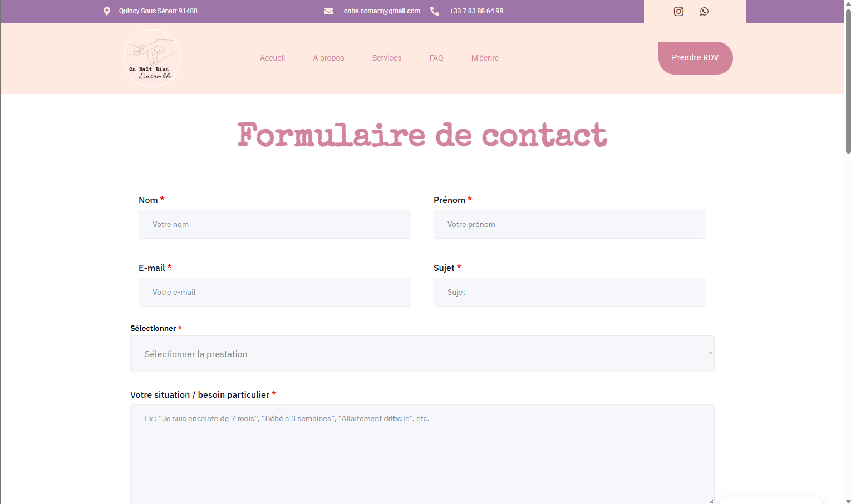The height and width of the screenshot is (504, 851).
Task: Open the Accueil menu item
Action: click(x=272, y=58)
